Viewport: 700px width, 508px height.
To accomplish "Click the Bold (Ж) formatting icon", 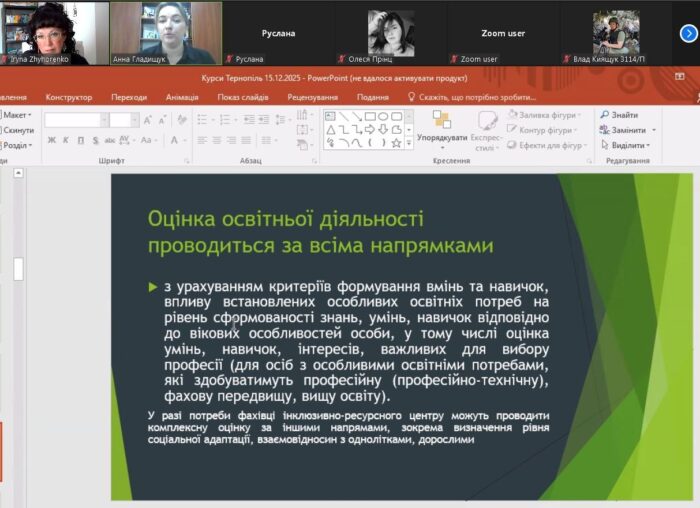I will pyautogui.click(x=51, y=140).
